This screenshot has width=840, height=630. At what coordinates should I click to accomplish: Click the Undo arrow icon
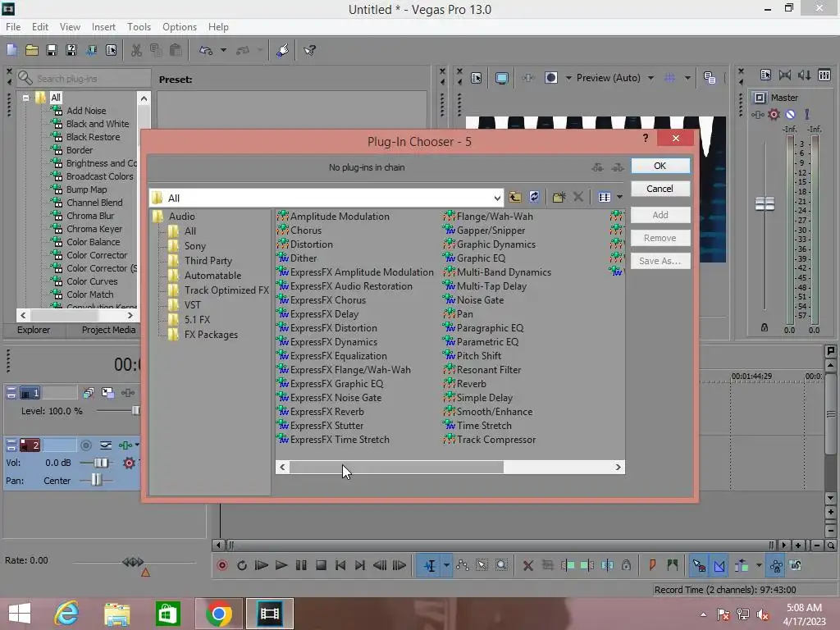click(x=206, y=50)
